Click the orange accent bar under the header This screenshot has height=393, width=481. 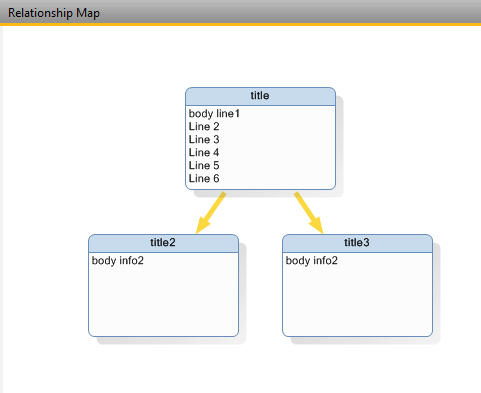pyautogui.click(x=240, y=24)
